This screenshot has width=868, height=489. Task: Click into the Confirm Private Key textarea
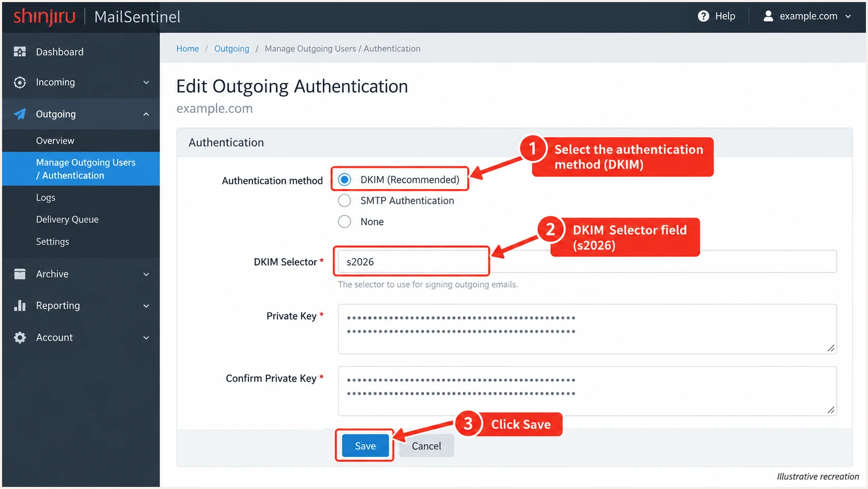click(587, 391)
